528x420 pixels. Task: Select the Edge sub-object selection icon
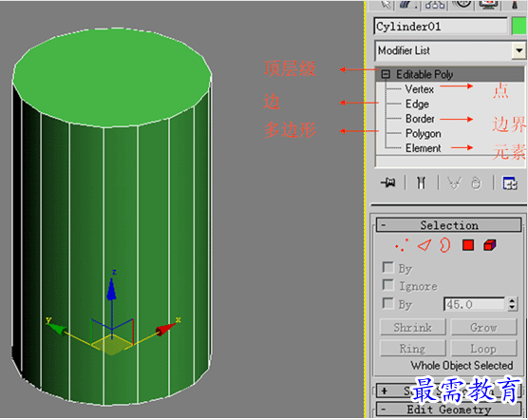(x=424, y=245)
